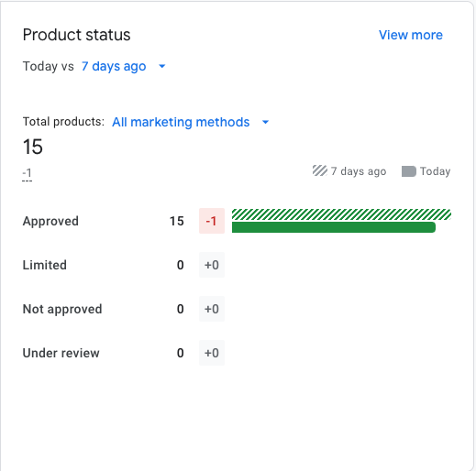Select the Not approved status label
Screen dimensions: 476x471
coord(62,309)
